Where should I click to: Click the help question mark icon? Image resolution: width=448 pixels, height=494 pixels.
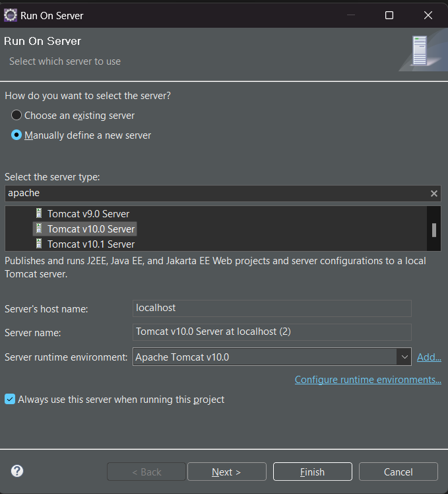(17, 471)
